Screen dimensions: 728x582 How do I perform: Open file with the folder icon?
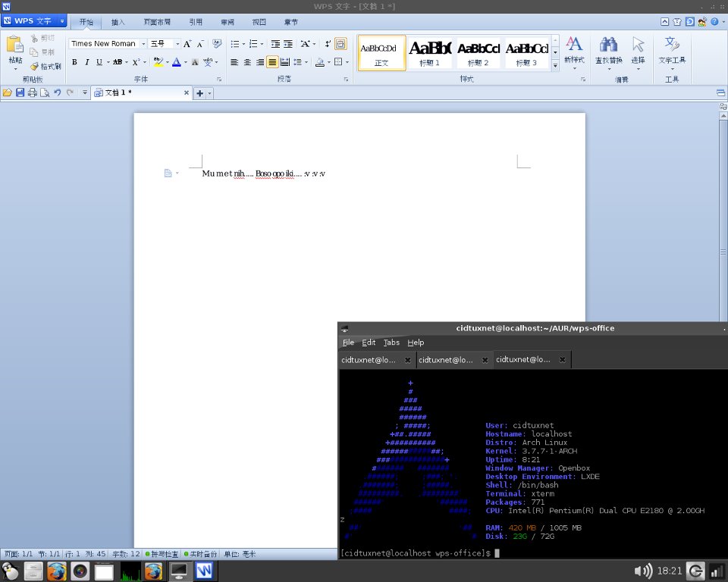click(x=8, y=92)
